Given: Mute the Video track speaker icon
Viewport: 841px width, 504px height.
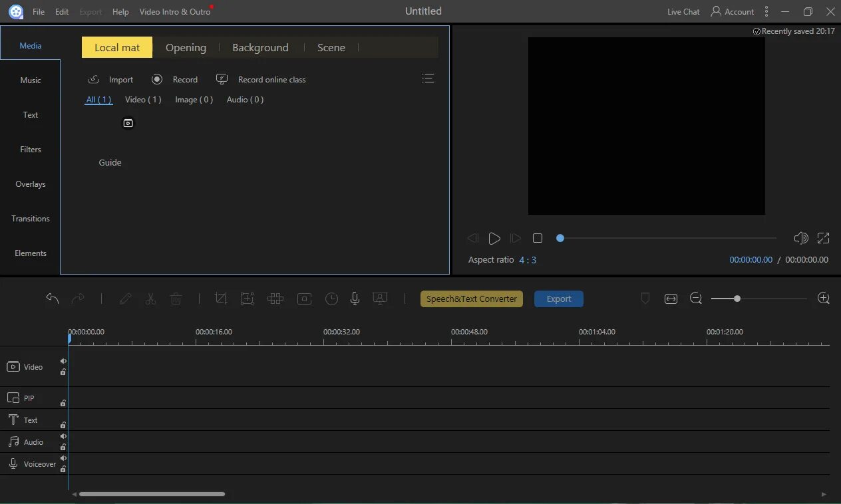Looking at the screenshot, I should [x=63, y=361].
